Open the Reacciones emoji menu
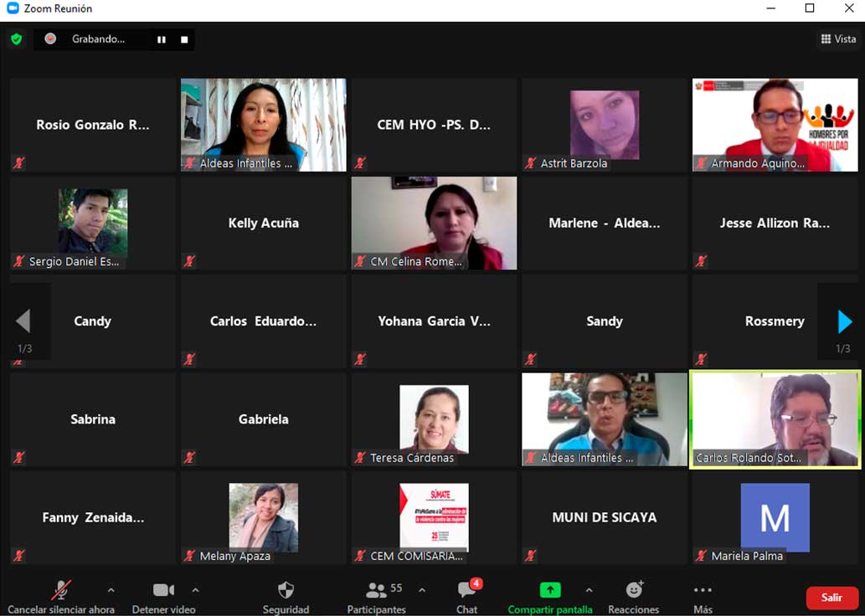This screenshot has width=865, height=616. click(x=634, y=591)
